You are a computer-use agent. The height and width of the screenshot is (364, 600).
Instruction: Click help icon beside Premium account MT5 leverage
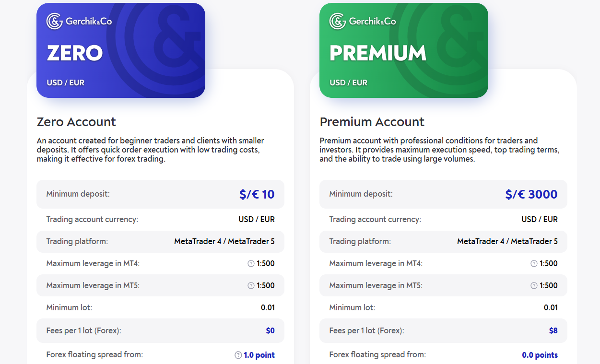[534, 285]
